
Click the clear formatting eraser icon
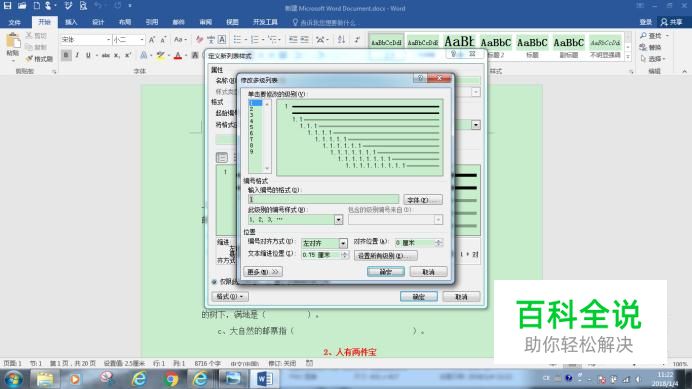point(199,40)
